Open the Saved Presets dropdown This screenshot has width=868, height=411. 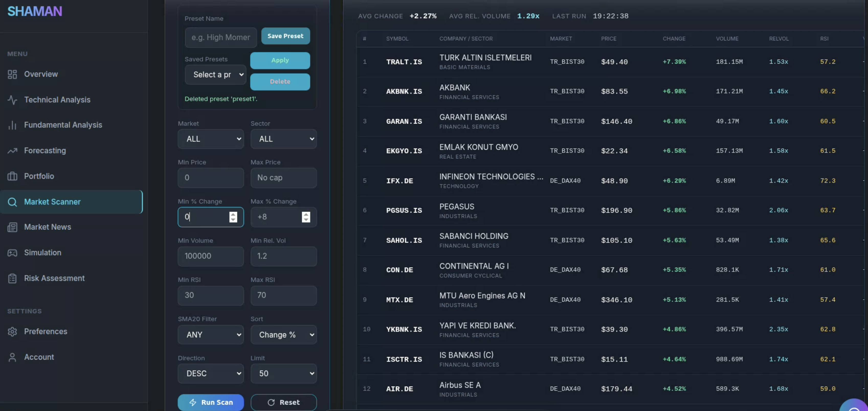point(215,74)
